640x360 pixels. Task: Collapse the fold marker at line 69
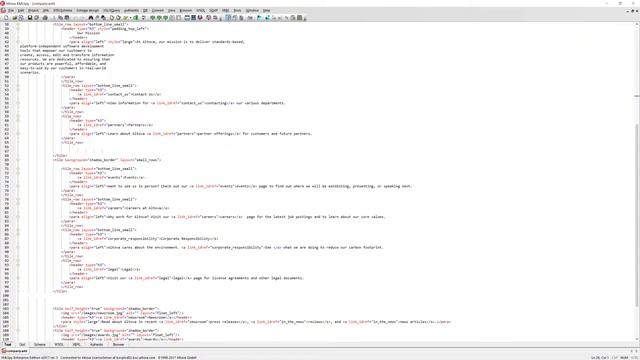pos(18,160)
